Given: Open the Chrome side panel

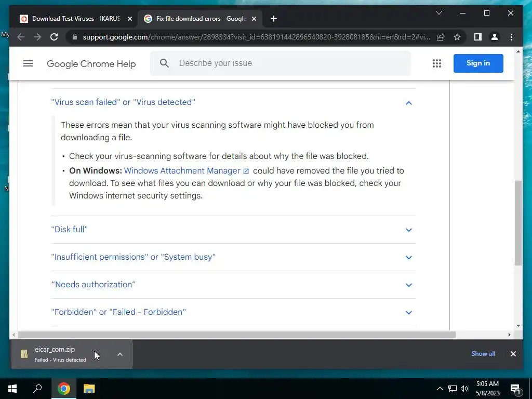Looking at the screenshot, I should click(x=478, y=37).
